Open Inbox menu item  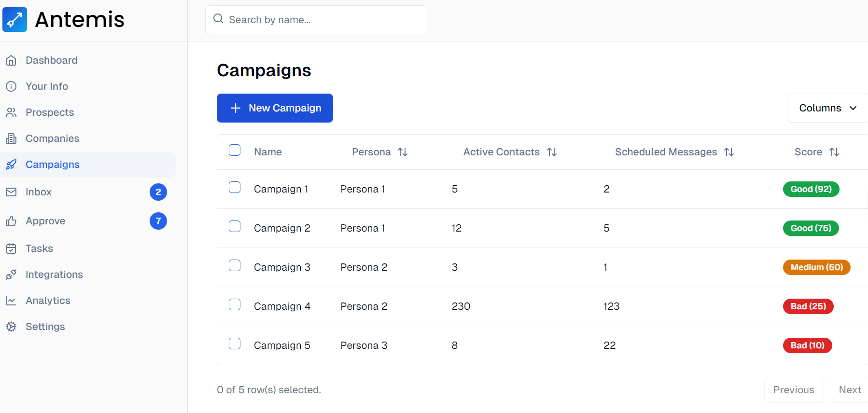pos(39,192)
